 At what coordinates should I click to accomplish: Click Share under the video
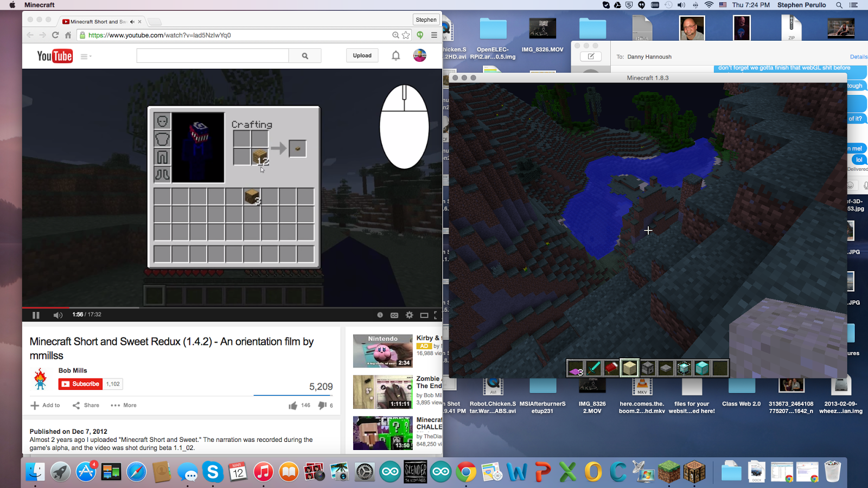[86, 405]
